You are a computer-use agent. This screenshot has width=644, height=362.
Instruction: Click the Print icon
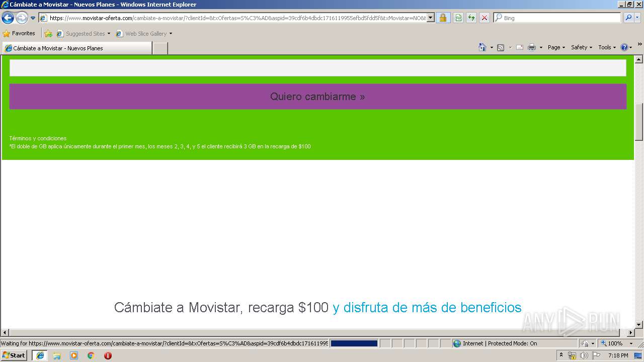point(532,47)
